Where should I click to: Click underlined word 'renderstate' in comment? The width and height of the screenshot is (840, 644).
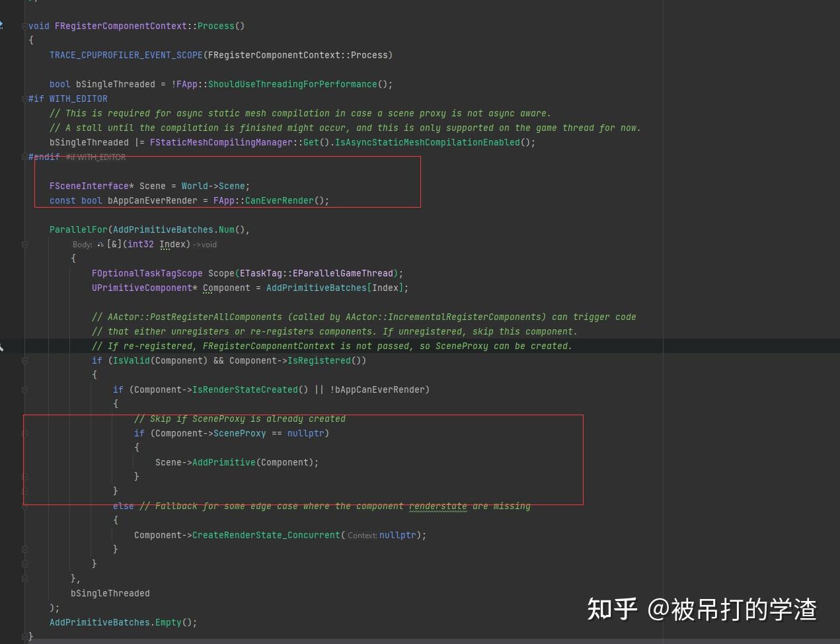click(x=438, y=506)
